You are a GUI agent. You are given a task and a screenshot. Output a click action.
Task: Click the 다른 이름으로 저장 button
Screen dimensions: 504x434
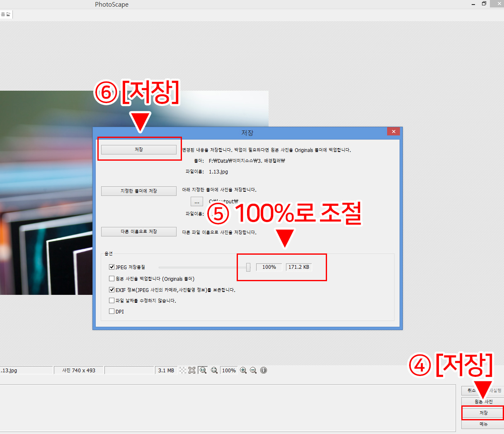click(x=139, y=231)
